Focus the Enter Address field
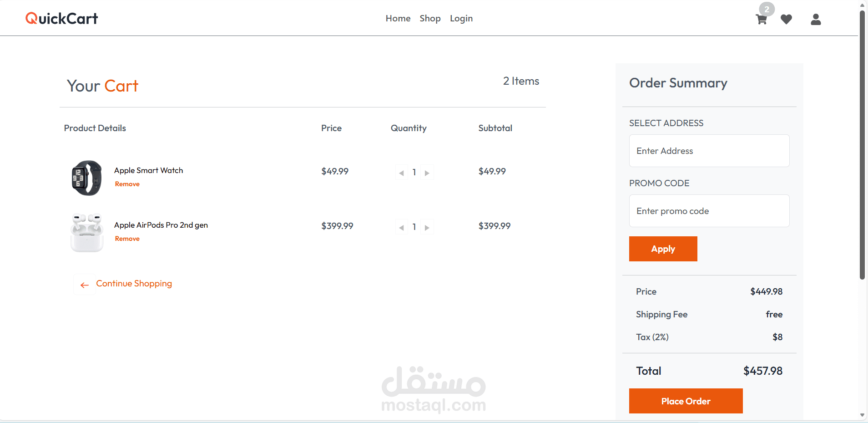Image resolution: width=868 pixels, height=423 pixels. (709, 151)
